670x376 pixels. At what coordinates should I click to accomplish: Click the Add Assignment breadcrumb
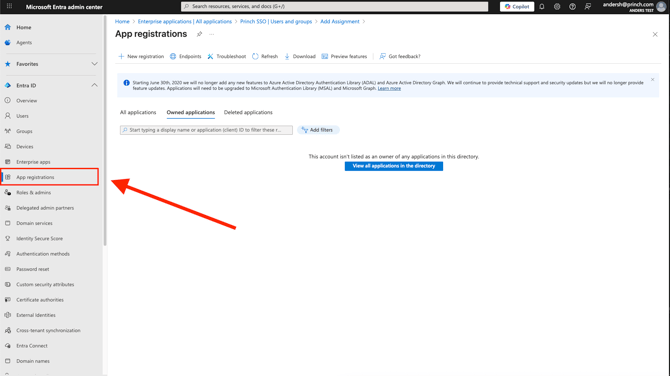pyautogui.click(x=340, y=21)
